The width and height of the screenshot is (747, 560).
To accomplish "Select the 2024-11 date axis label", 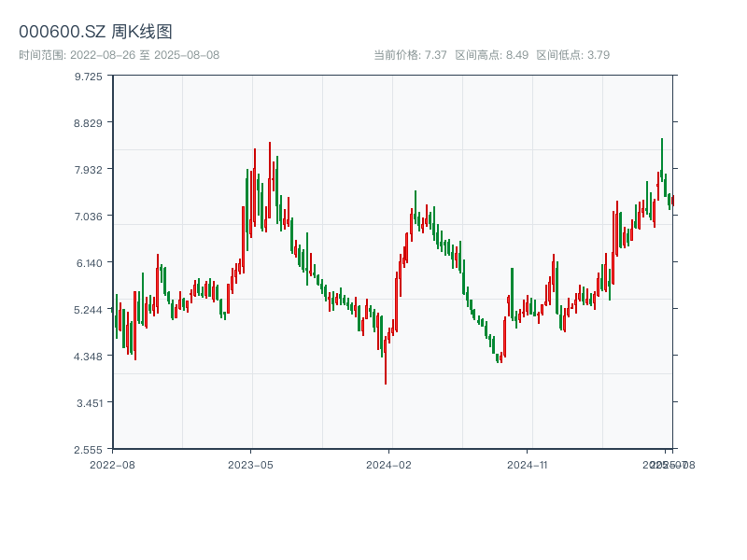I will click(529, 463).
